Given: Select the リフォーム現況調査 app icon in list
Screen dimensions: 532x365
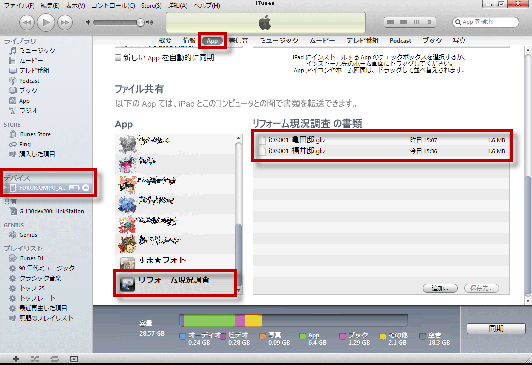Looking at the screenshot, I should coord(127,284).
